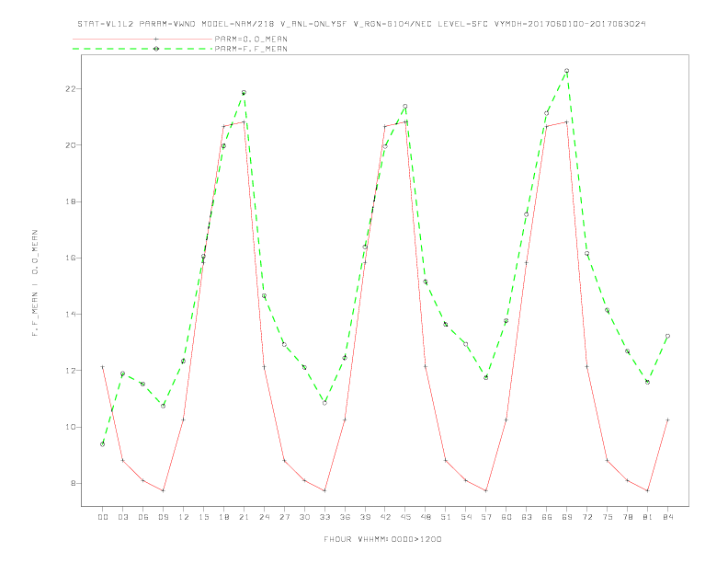Click the red plus marker at forecast hour 00

point(103,367)
